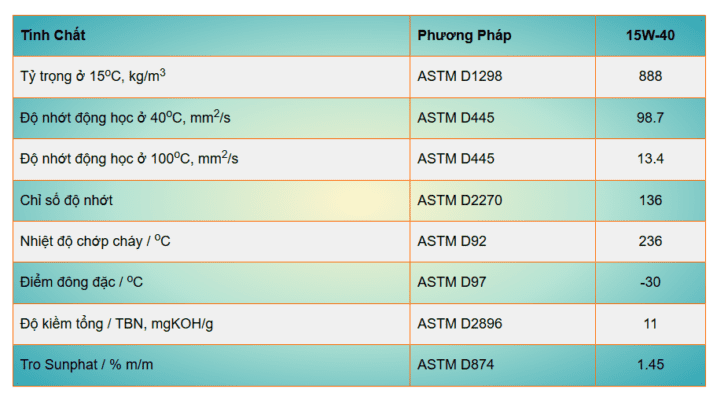Click the ASTM D92 method cell

[x=452, y=241]
